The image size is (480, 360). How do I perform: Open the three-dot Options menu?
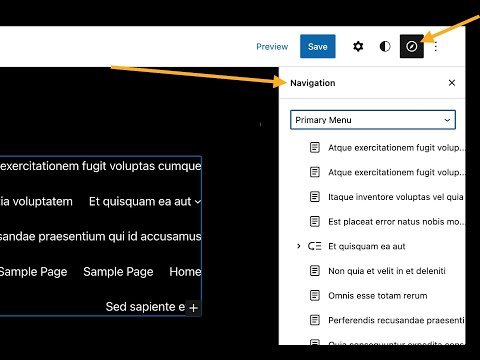(x=436, y=46)
